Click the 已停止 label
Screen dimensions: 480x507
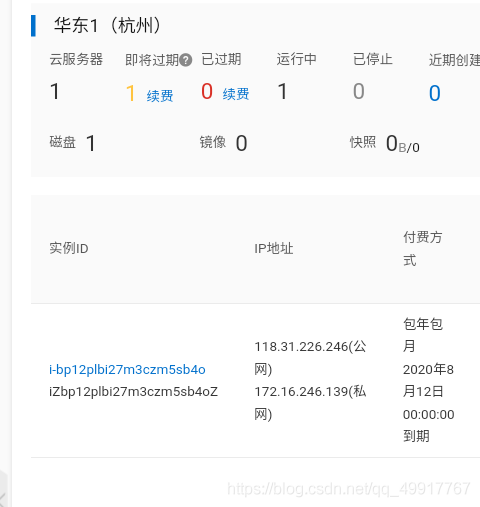pyautogui.click(x=373, y=59)
